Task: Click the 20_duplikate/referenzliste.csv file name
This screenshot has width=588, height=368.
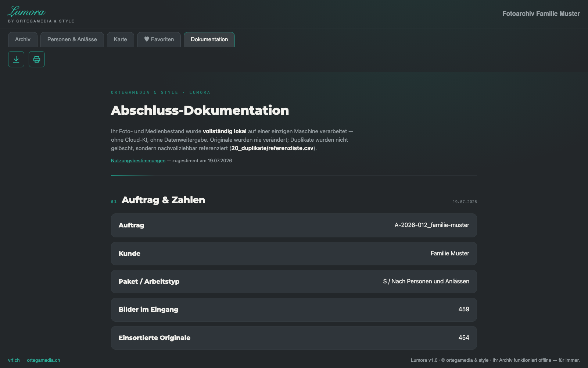Action: tap(272, 148)
